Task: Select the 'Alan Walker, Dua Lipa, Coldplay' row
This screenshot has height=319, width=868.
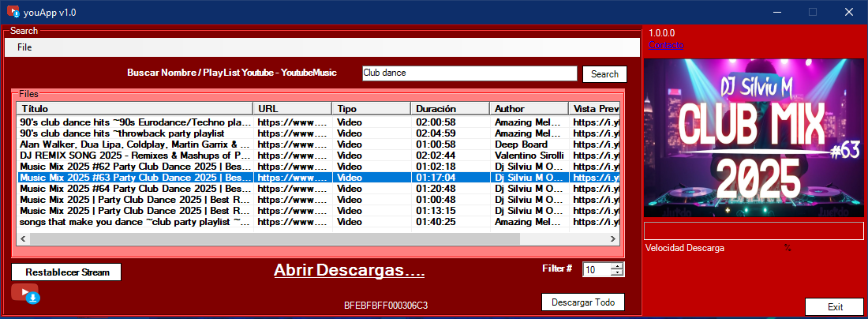Action: [x=318, y=144]
